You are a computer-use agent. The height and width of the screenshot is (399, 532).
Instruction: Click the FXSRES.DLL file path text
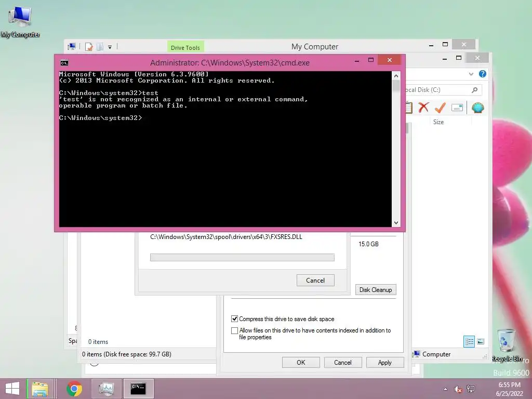click(226, 237)
